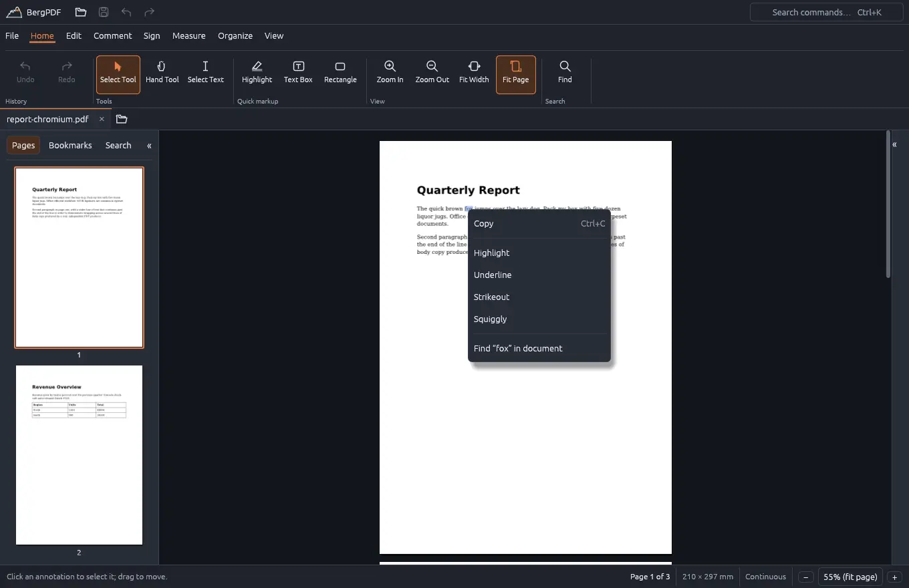This screenshot has height=588, width=909.
Task: Click the Redo ribbon button
Action: click(67, 74)
